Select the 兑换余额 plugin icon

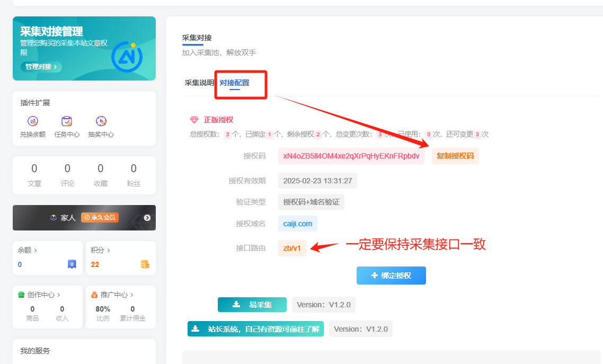click(33, 122)
